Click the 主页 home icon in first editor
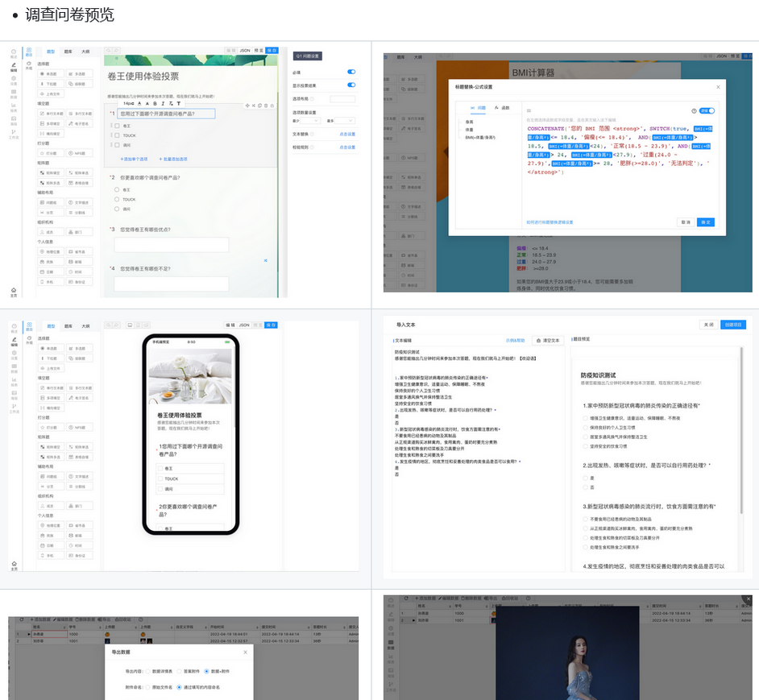The width and height of the screenshot is (759, 700). click(13, 289)
